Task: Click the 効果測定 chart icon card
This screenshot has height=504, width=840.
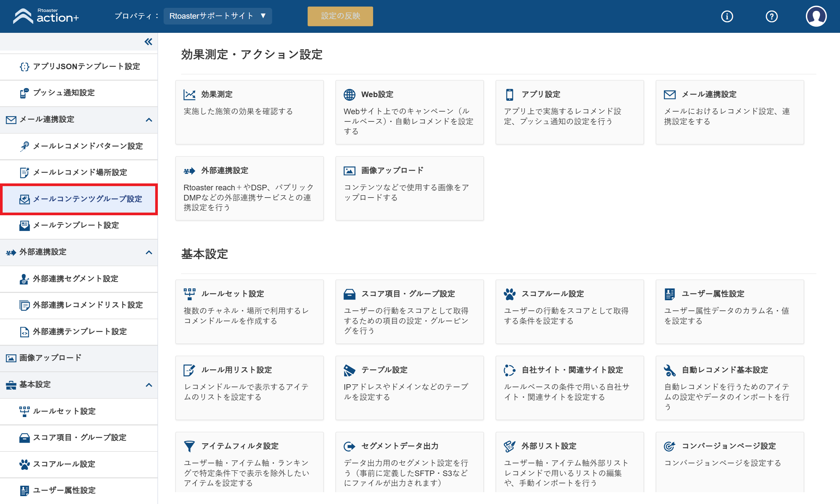Action: (189, 94)
